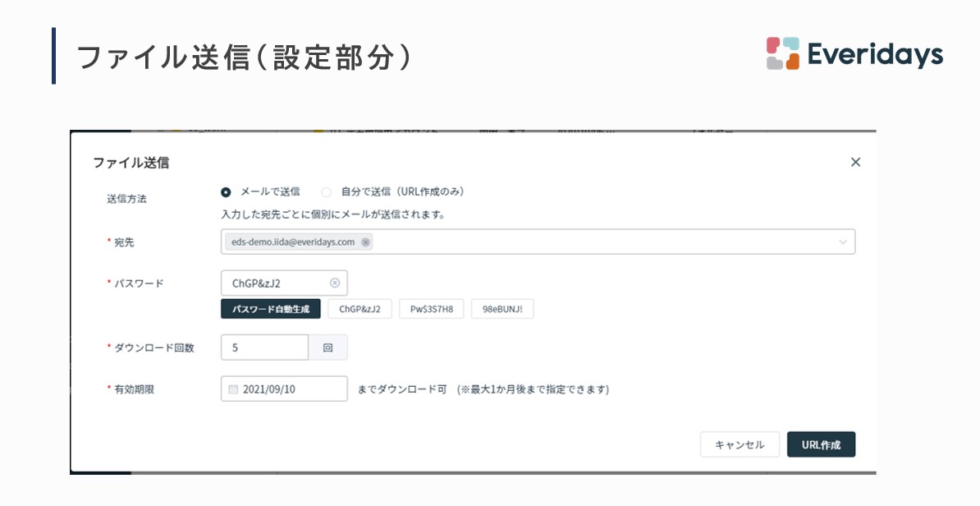
Task: Pick the suggested password ChGP&zJ2
Action: tap(359, 309)
